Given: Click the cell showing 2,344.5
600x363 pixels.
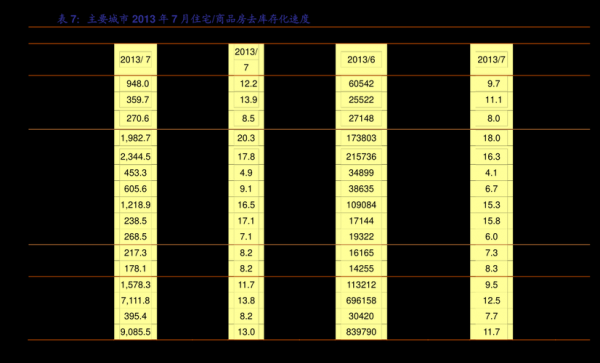Looking at the screenshot, I should coord(135,157).
